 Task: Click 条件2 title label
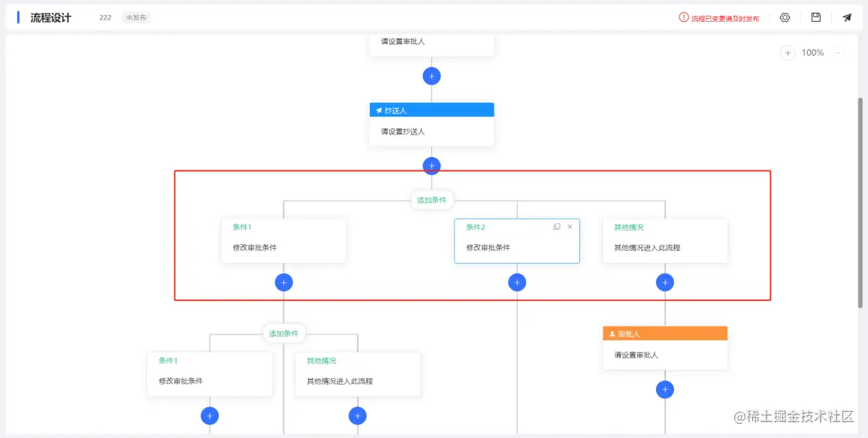[476, 227]
